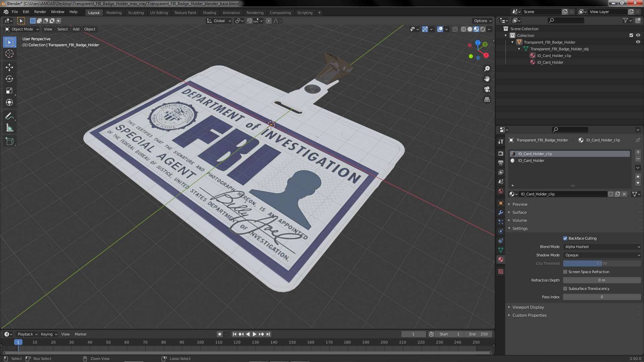Screen dimensions: 644x362
Task: Open Global transform orientation dropdown
Action: click(x=219, y=21)
